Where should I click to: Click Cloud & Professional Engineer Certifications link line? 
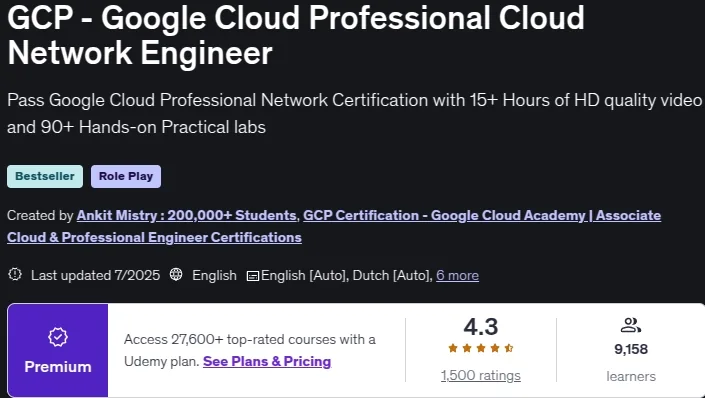pos(154,237)
